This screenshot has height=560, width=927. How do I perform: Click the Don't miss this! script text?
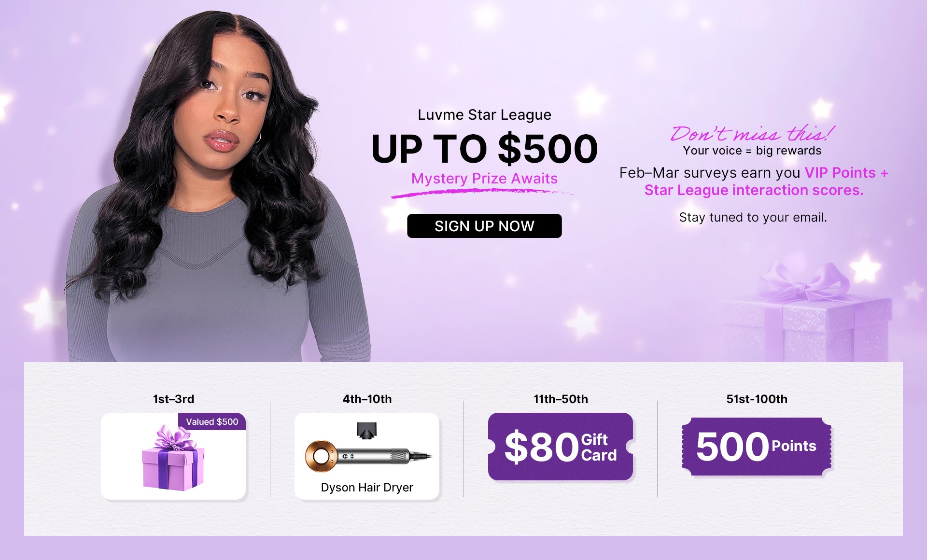tap(752, 133)
